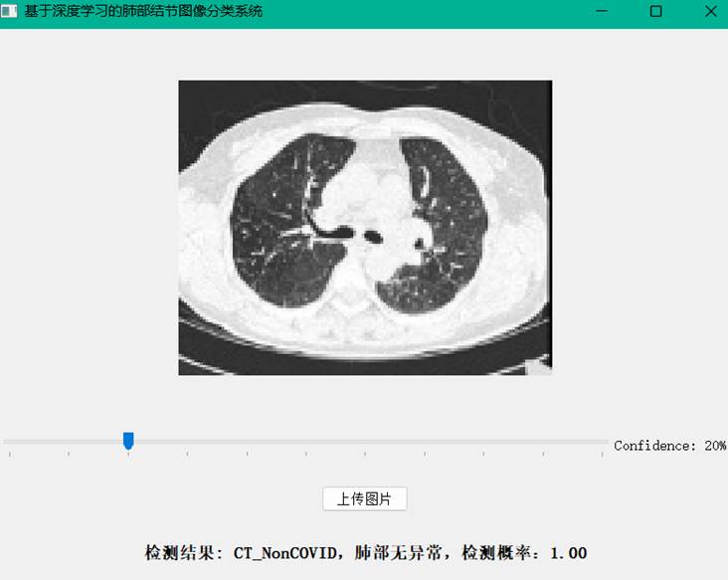The width and height of the screenshot is (728, 580).
Task: Click the slider tick just left of the handle
Action: (x=69, y=454)
